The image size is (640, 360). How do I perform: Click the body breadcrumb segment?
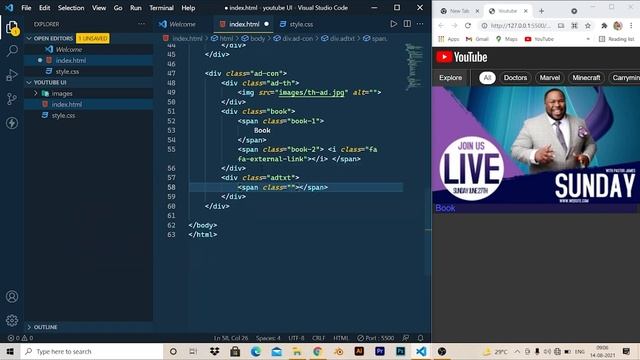pos(253,38)
